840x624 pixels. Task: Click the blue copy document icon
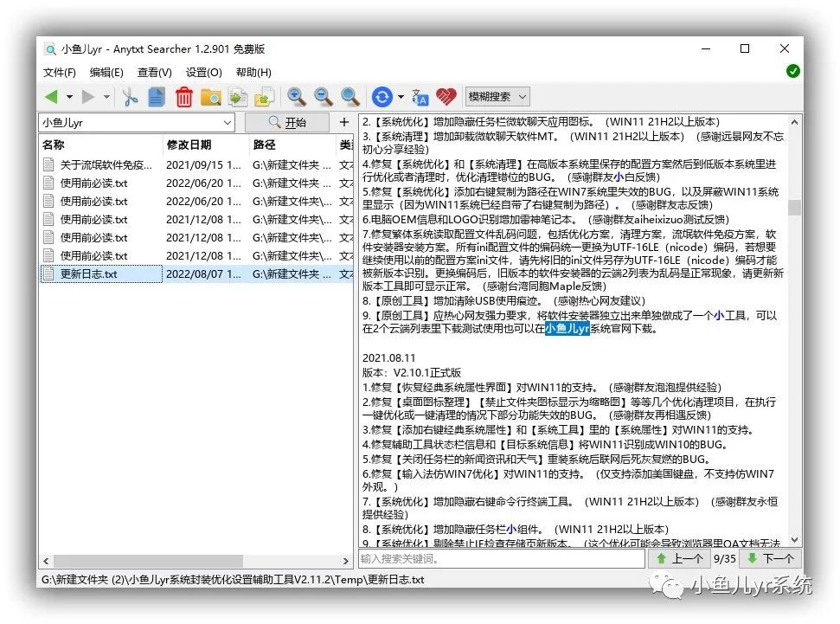(x=156, y=97)
